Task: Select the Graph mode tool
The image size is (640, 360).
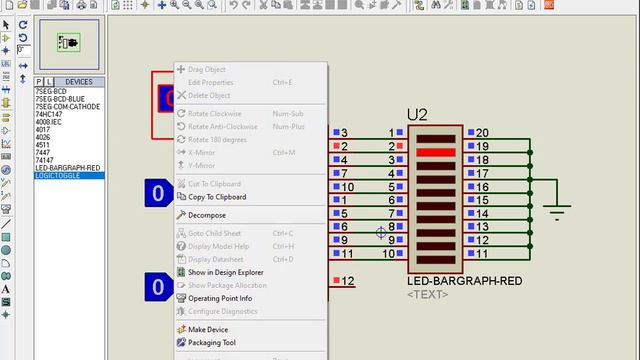Action: [x=6, y=144]
